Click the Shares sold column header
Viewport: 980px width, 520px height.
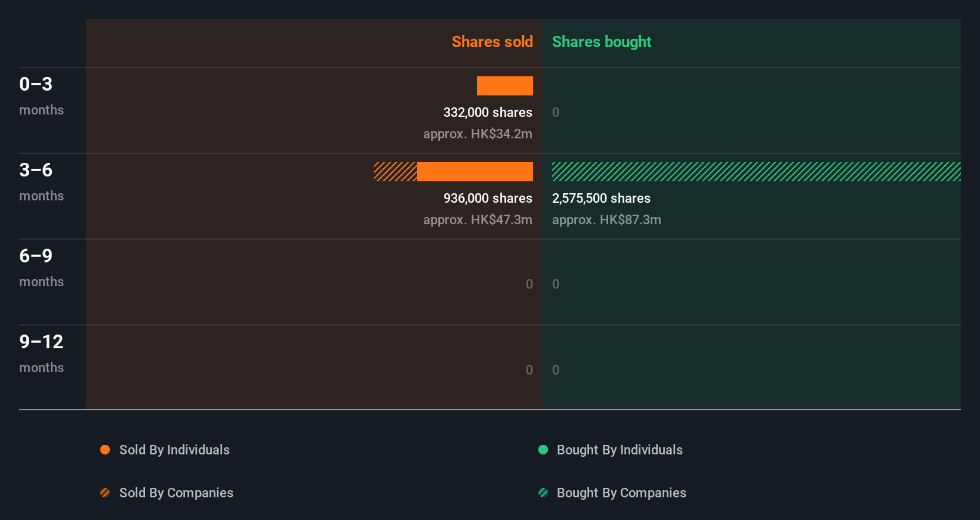492,42
